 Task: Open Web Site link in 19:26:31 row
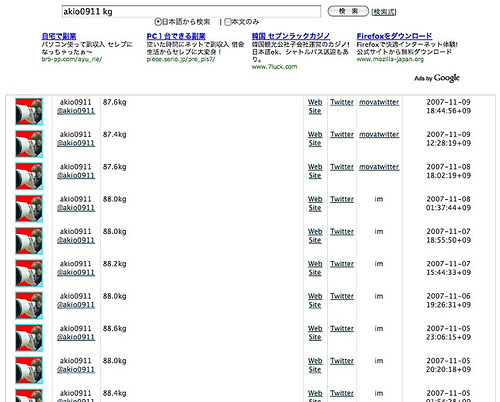(x=315, y=301)
